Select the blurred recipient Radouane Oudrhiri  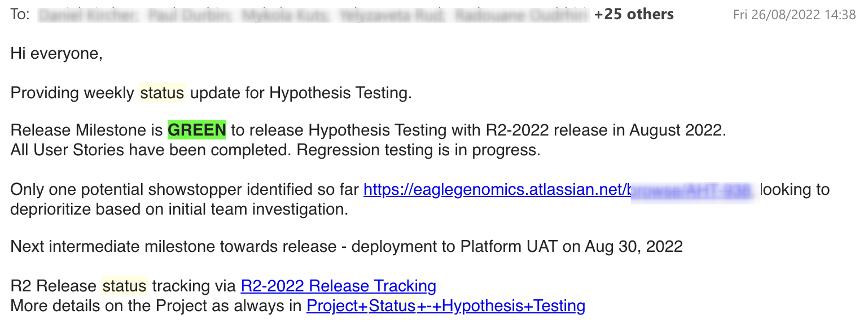[522, 15]
